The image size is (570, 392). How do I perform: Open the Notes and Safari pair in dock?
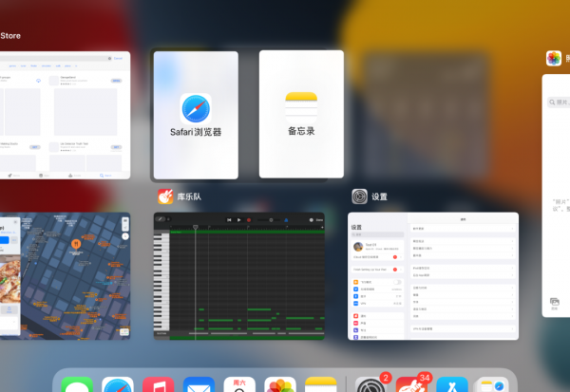click(x=493, y=384)
